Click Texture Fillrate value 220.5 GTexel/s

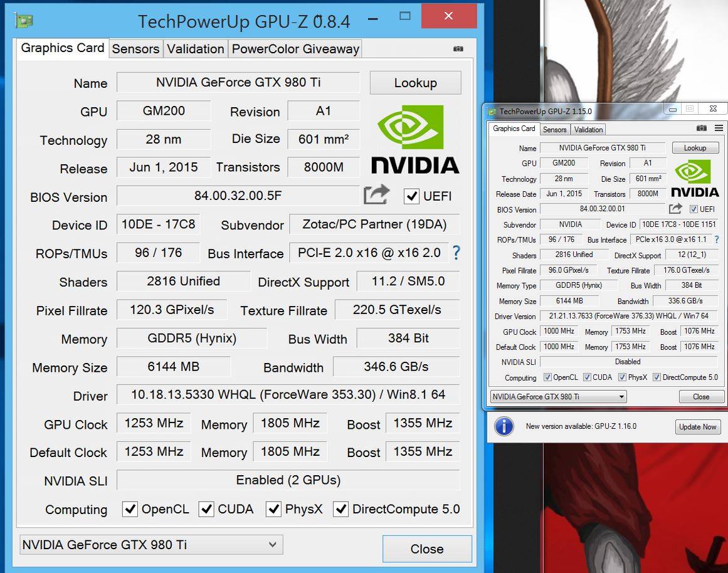point(397,310)
